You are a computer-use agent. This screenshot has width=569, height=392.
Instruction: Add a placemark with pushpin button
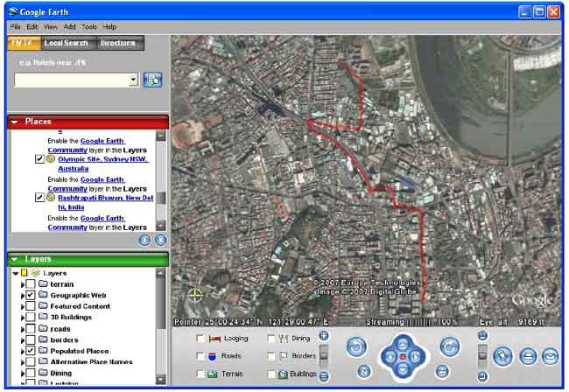502,356
